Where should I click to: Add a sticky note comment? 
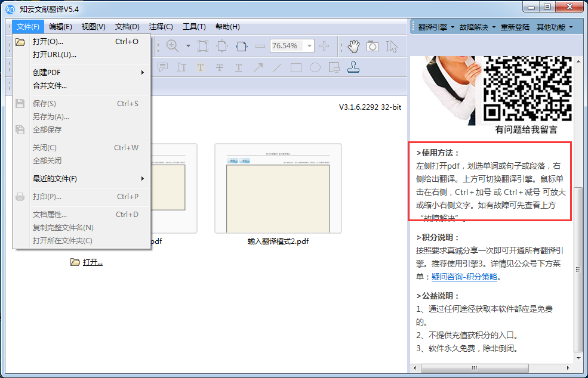[x=163, y=67]
